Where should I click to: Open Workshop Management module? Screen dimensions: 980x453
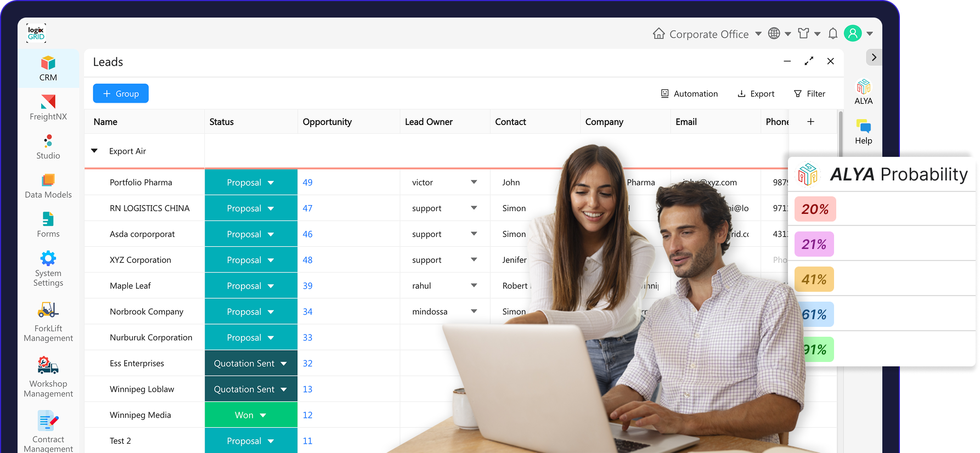click(48, 377)
